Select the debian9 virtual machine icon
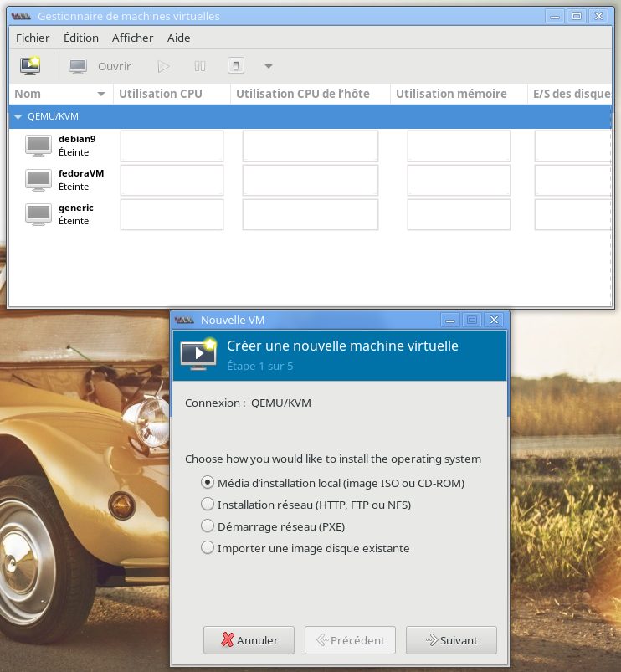This screenshot has height=672, width=621. [x=38, y=146]
